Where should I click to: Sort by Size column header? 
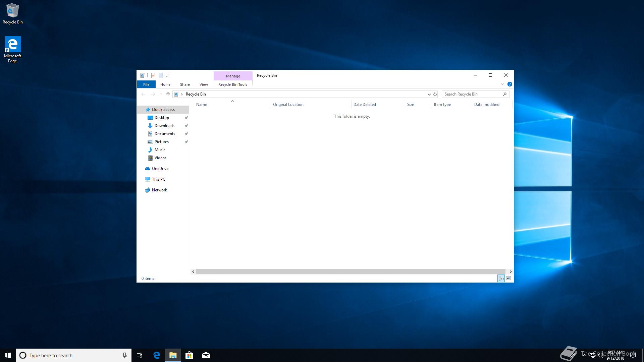tap(418, 105)
